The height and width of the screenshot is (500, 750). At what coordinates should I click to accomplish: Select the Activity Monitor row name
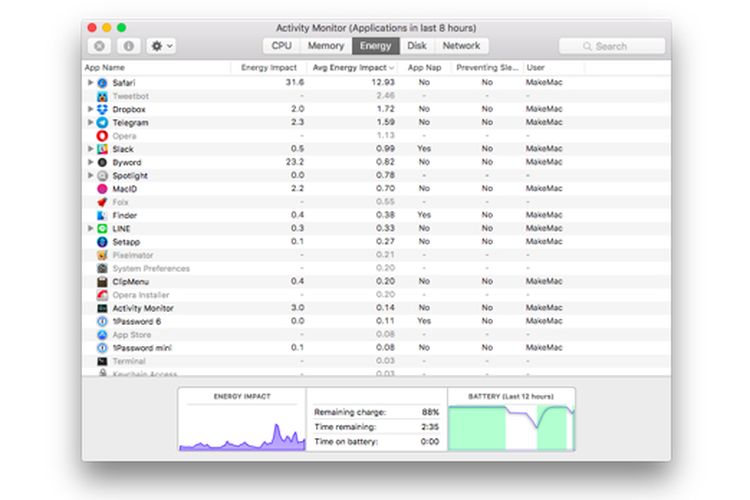click(143, 308)
